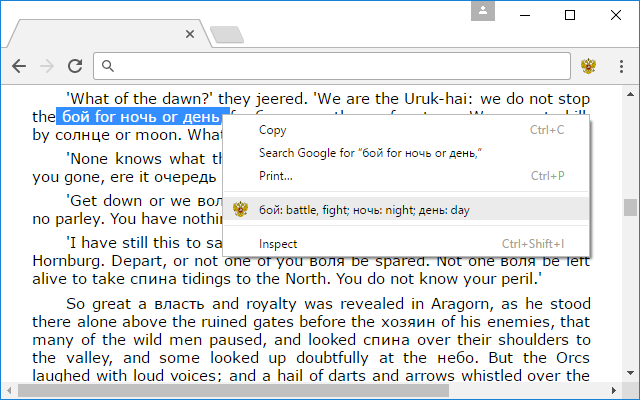Select "Search Google for" context menu entry

tap(370, 153)
